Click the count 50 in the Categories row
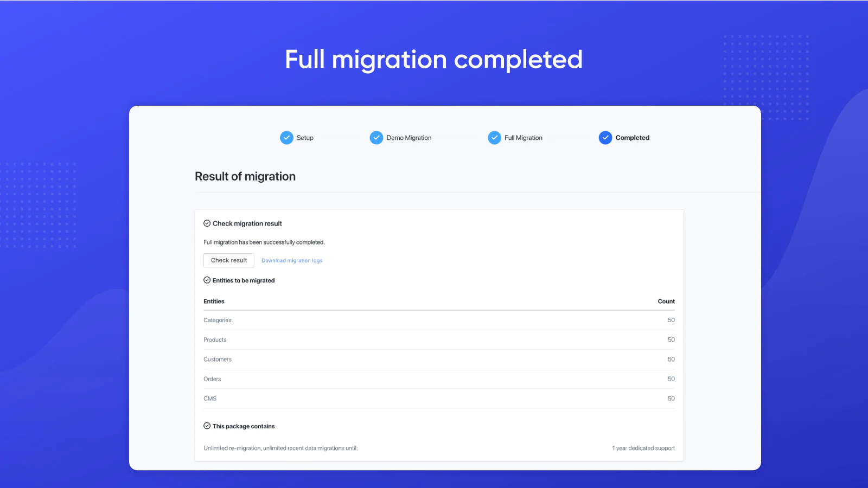Viewport: 868px width, 488px height. pos(671,320)
